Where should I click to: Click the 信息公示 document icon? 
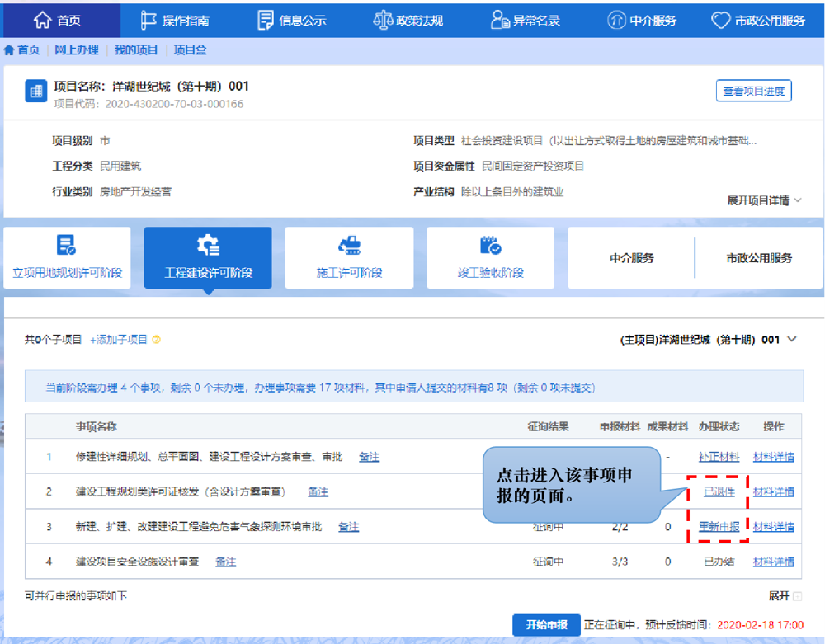pyautogui.click(x=266, y=20)
